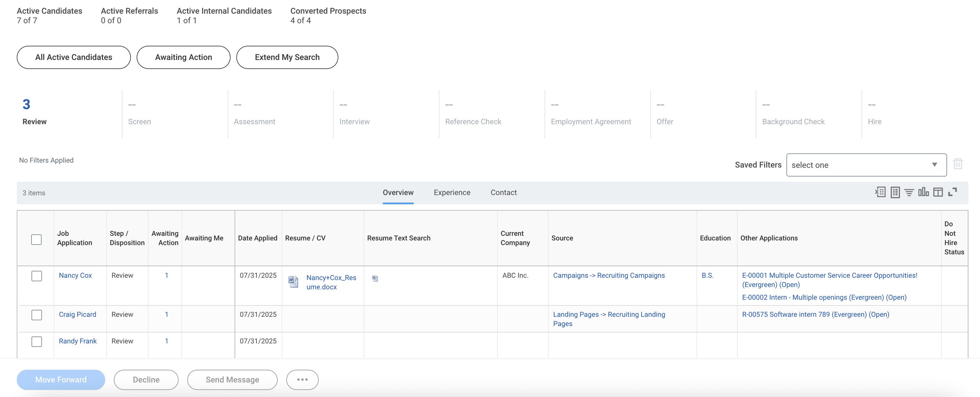
Task: Switch to the Overview tab
Action: 398,192
